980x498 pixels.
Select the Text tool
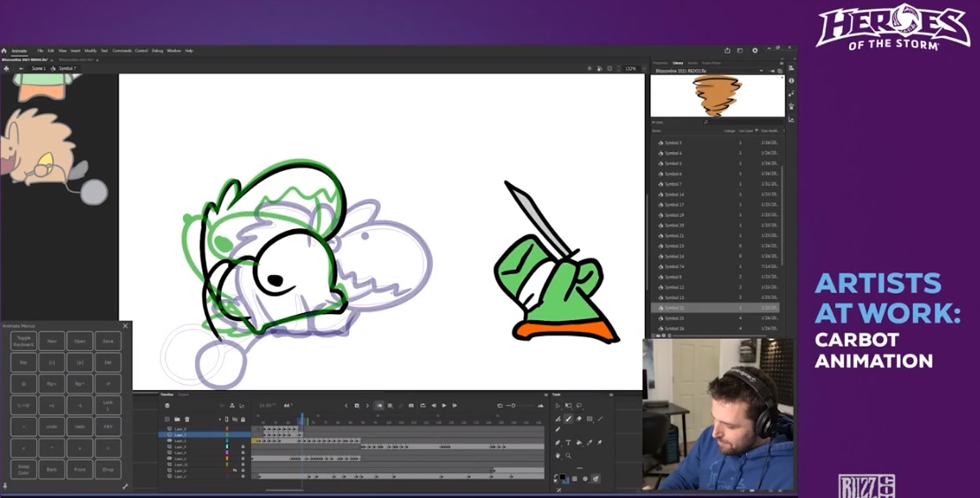click(x=568, y=442)
